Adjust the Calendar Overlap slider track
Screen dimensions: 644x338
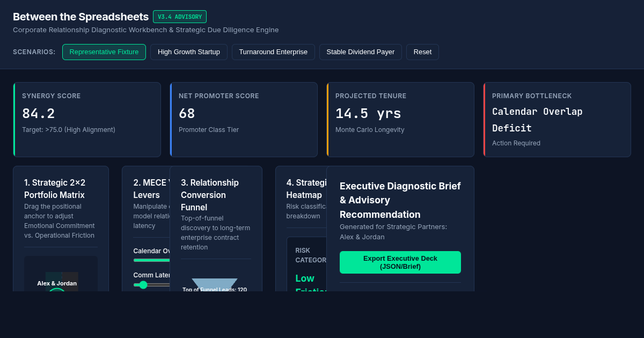(x=152, y=260)
